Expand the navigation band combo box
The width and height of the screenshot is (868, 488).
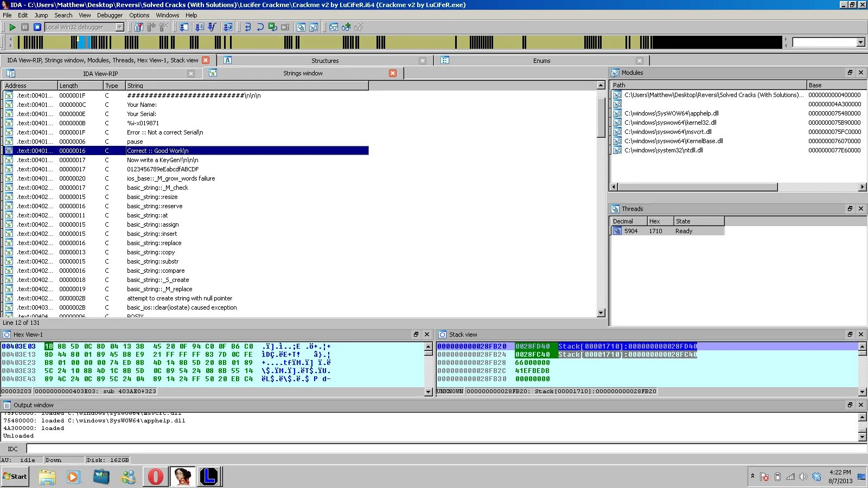860,42
